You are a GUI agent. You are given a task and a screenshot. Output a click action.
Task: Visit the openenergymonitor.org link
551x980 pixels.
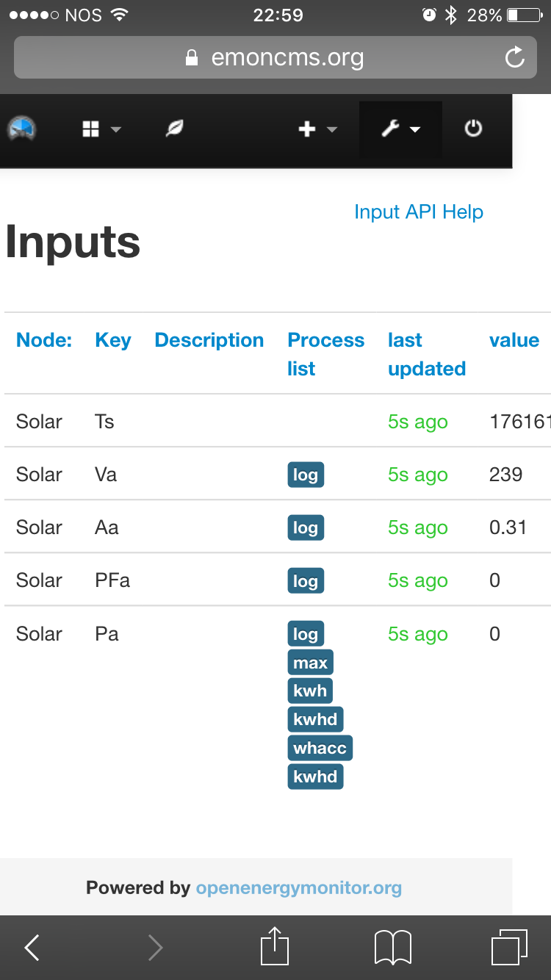pos(298,887)
